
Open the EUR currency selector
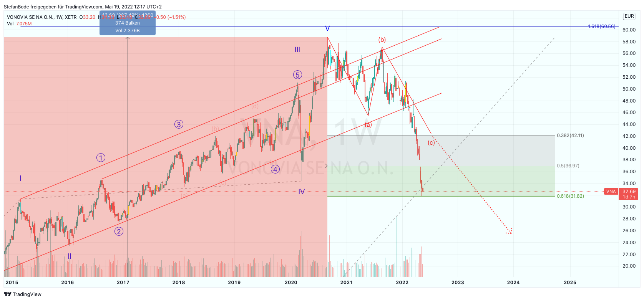pos(629,16)
